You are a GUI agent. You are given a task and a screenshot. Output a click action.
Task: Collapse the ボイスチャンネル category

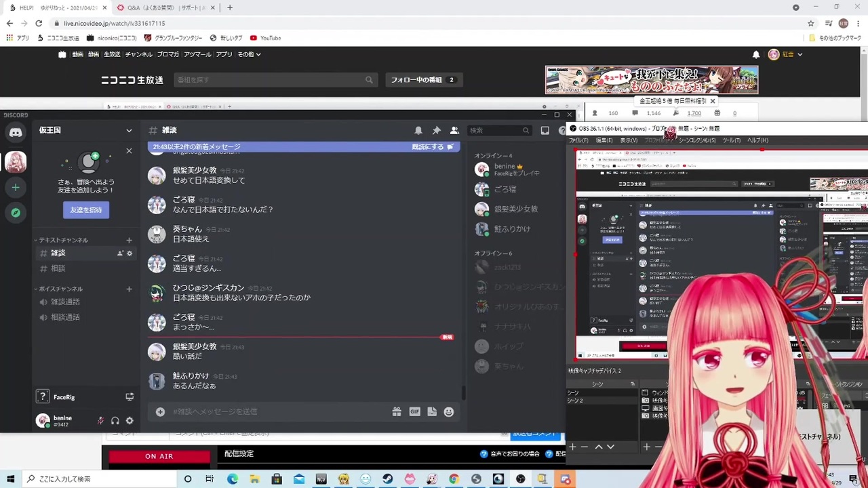click(x=60, y=289)
